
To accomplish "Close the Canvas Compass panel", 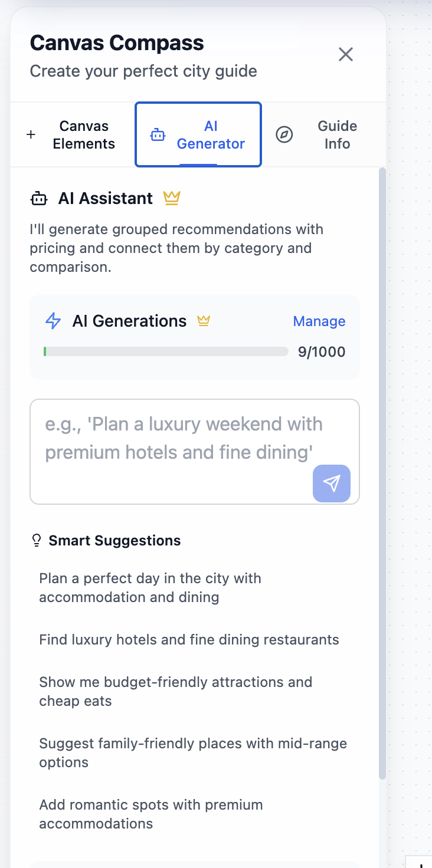I will (346, 55).
